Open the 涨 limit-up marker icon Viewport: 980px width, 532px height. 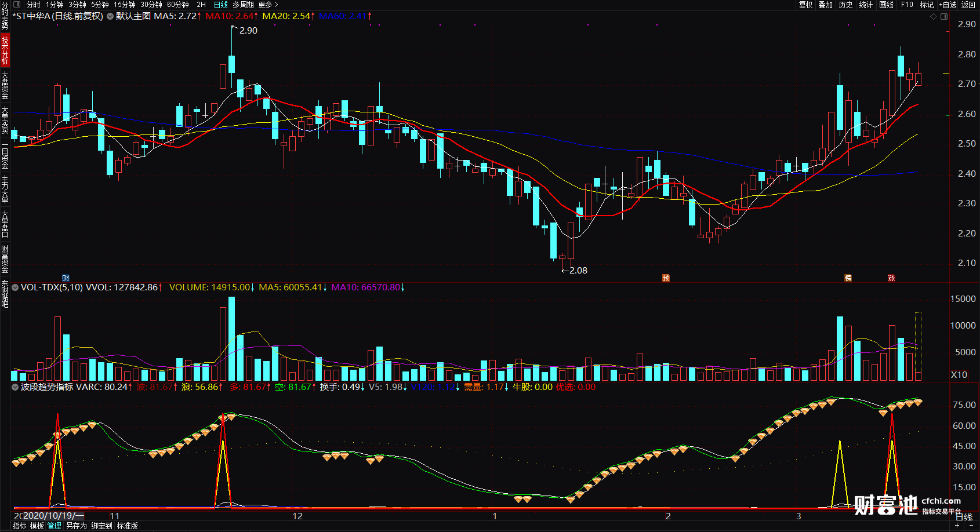coord(891,278)
